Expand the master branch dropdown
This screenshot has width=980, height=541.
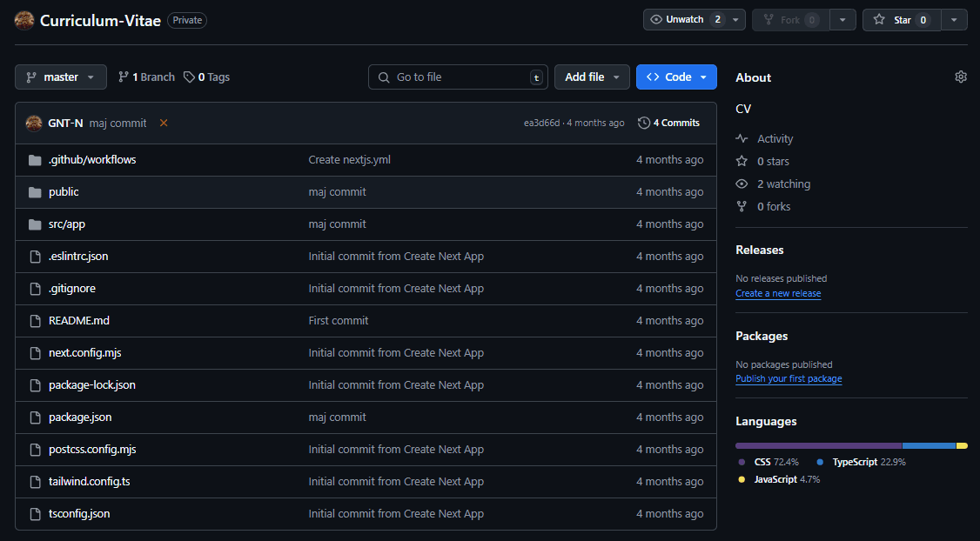pos(61,77)
